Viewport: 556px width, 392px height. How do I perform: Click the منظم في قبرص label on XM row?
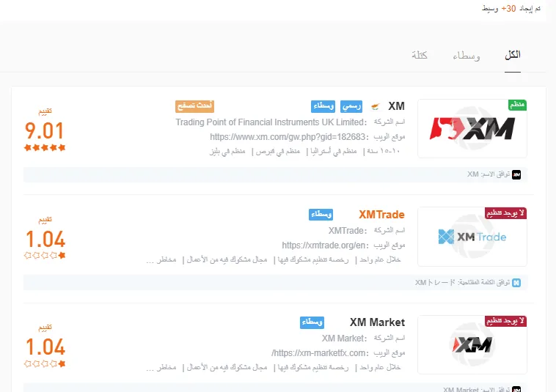(278, 151)
